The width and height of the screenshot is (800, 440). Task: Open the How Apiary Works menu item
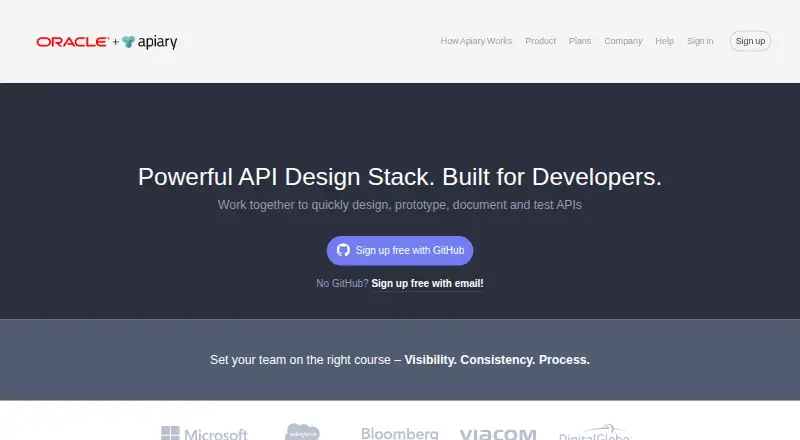476,41
